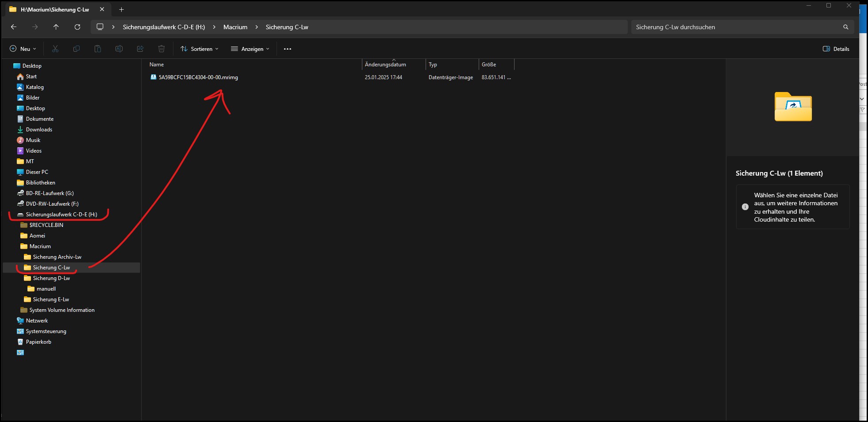Go up one folder level
The image size is (868, 422).
pos(56,27)
